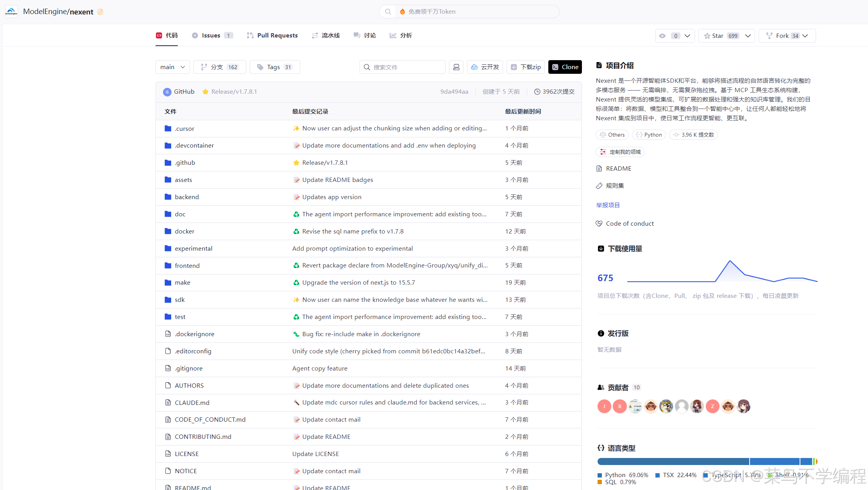Click the Code of conduct heart icon
The width and height of the screenshot is (868, 490).
(599, 224)
